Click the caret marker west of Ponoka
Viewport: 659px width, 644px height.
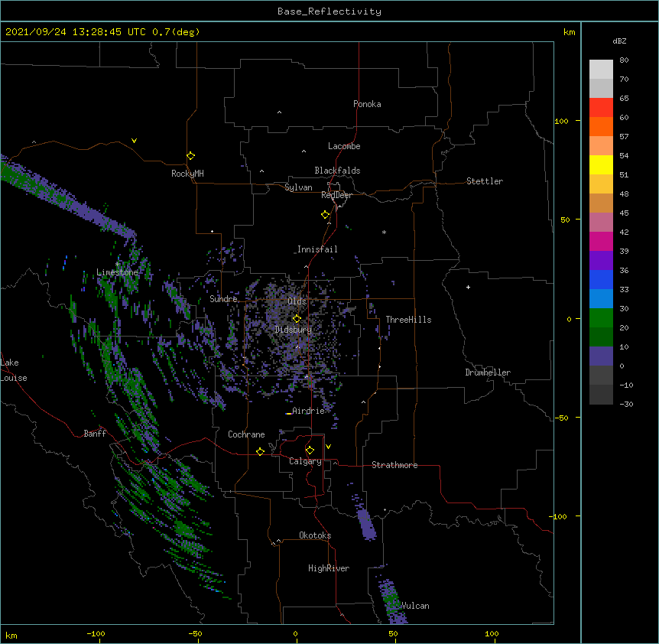[280, 112]
